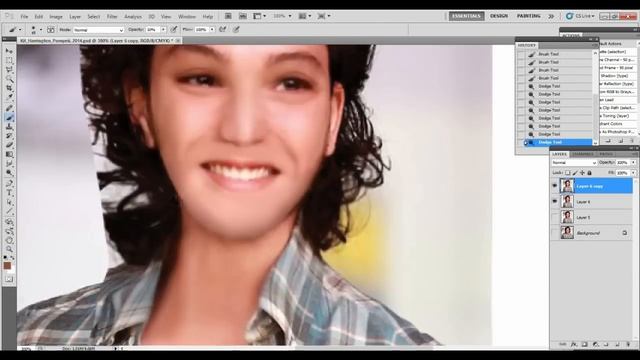
Task: Select the Clone Stamp tool
Action: point(9,127)
